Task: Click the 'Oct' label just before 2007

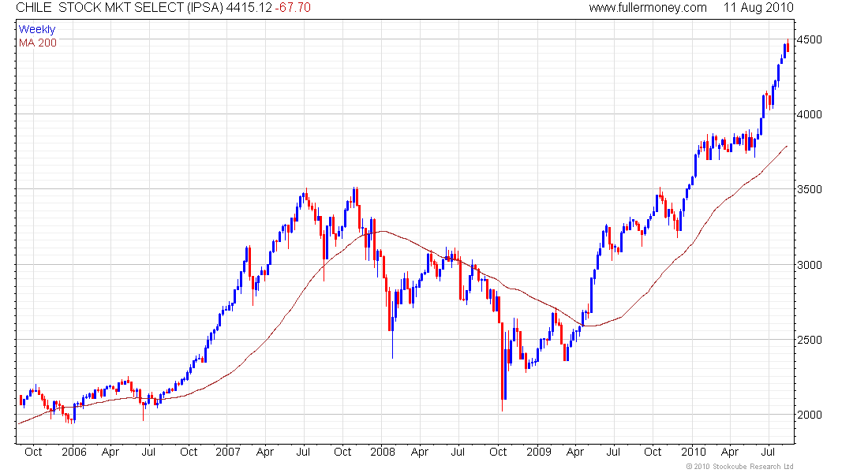Action: click(x=189, y=452)
